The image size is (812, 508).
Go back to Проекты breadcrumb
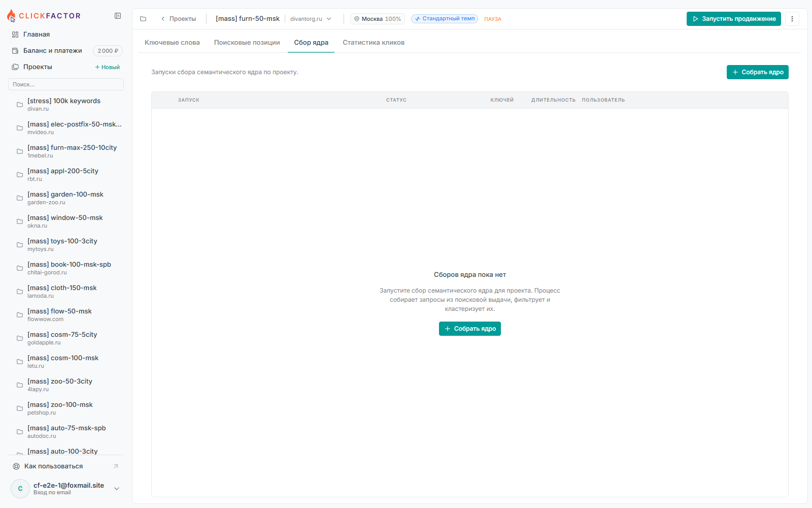tap(178, 19)
